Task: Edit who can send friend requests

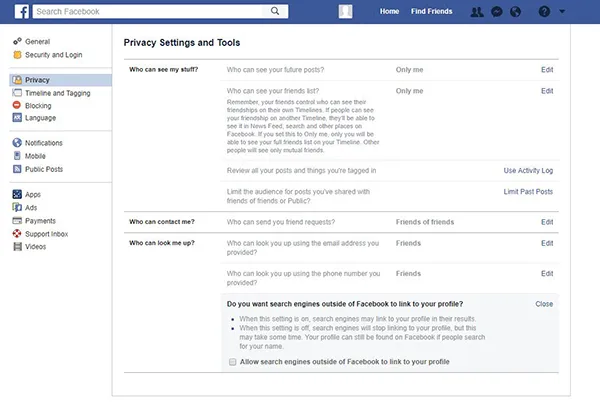Action: point(546,221)
